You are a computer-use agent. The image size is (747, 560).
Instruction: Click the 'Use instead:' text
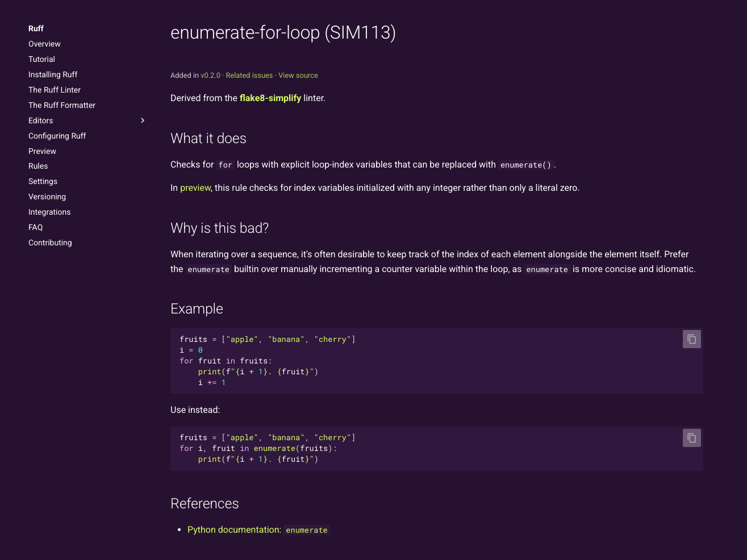[195, 409]
